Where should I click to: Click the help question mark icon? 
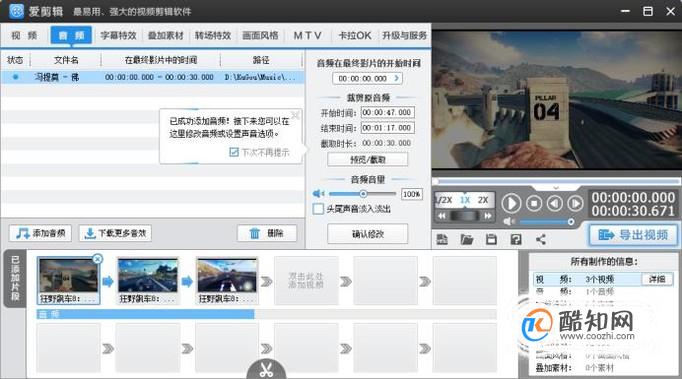[516, 239]
